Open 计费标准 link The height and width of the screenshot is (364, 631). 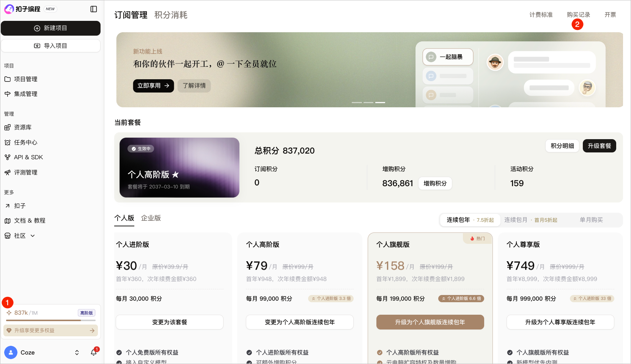click(541, 15)
